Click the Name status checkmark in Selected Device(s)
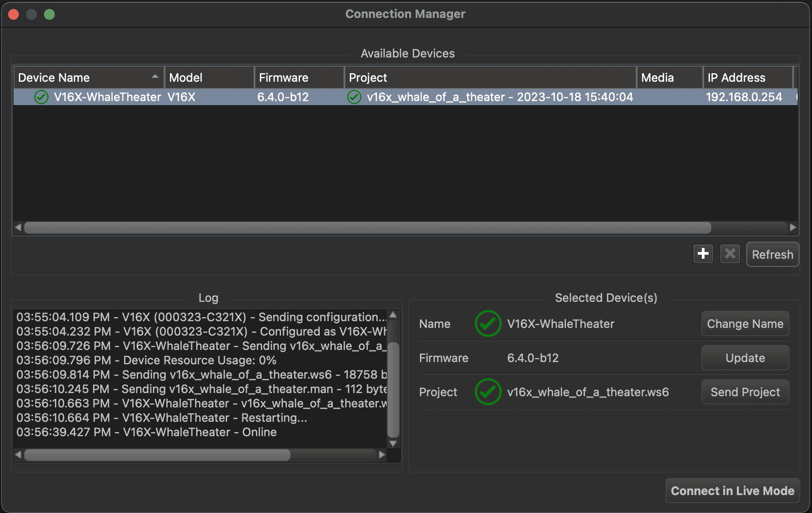812x513 pixels. pyautogui.click(x=488, y=323)
